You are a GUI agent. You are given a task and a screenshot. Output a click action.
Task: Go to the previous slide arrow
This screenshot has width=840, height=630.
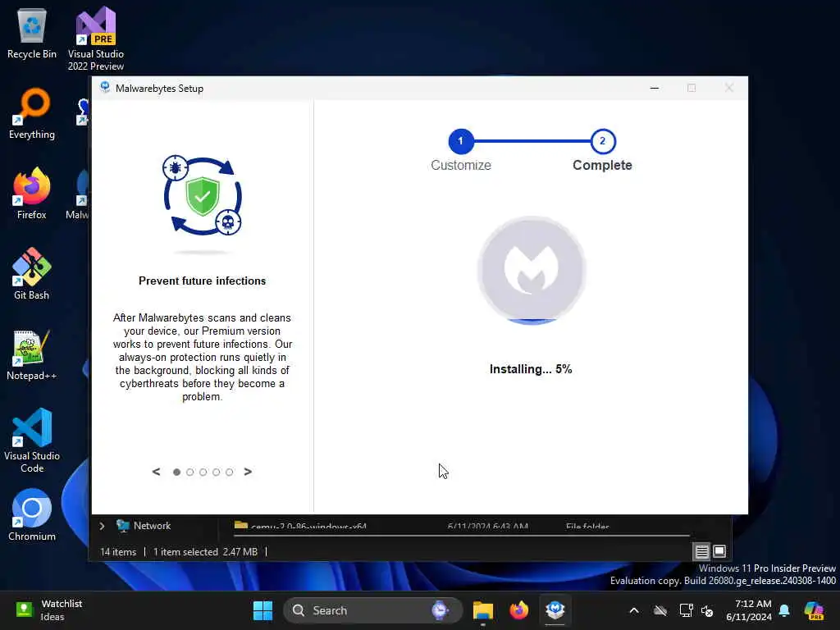pos(156,472)
